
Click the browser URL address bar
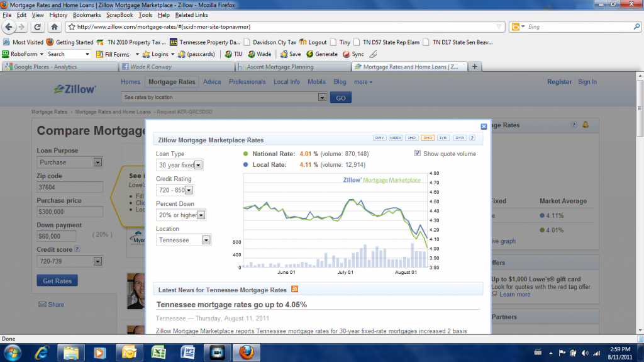tap(286, 26)
